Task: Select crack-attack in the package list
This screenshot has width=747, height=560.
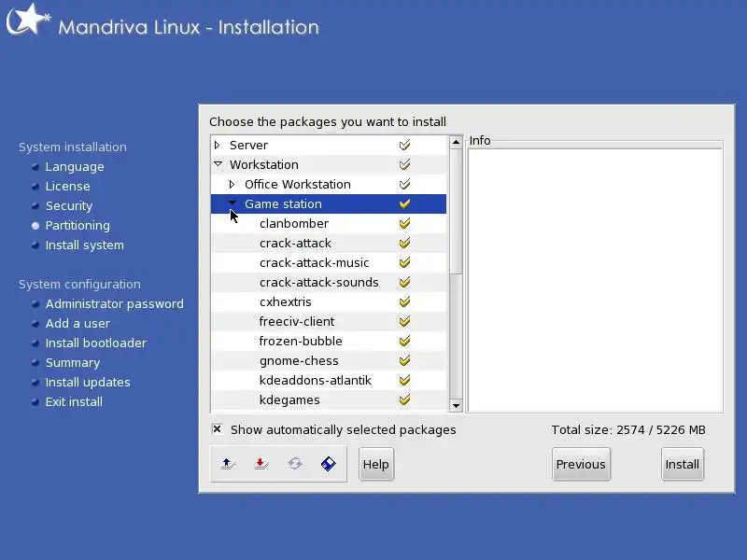Action: (x=295, y=243)
